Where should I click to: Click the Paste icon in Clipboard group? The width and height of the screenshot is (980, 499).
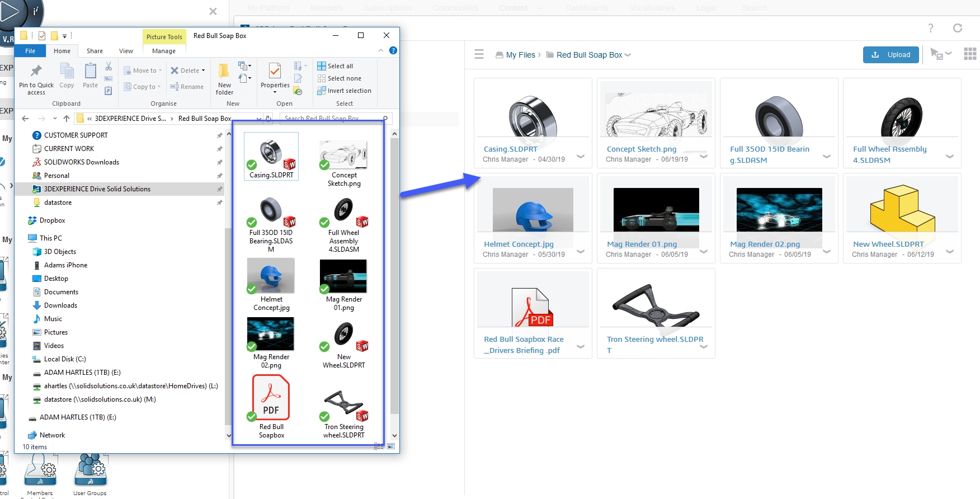pyautogui.click(x=90, y=72)
